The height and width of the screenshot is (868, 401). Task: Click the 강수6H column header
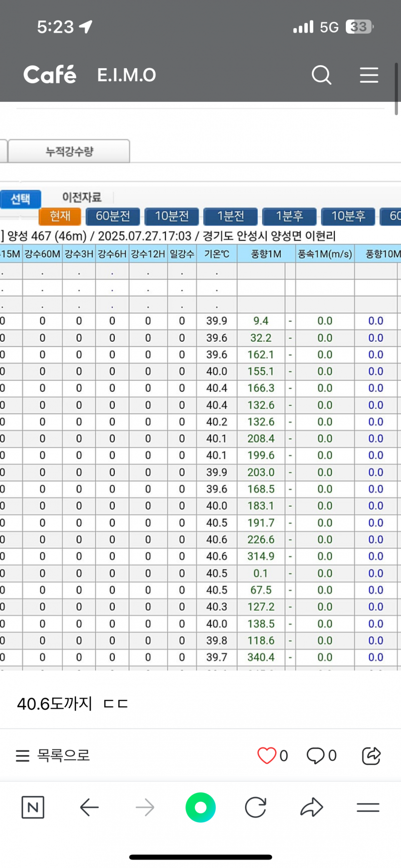tap(112, 254)
